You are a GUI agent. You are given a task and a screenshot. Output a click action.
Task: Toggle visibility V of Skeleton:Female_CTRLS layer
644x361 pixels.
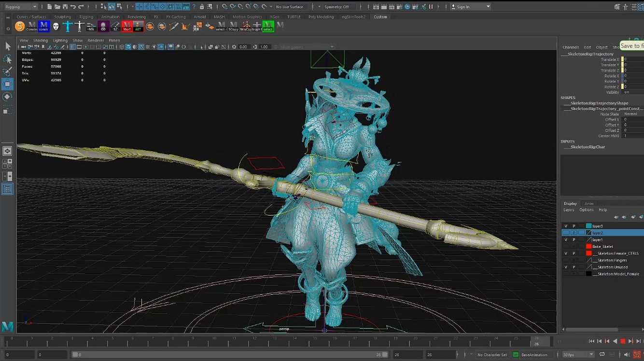566,253
